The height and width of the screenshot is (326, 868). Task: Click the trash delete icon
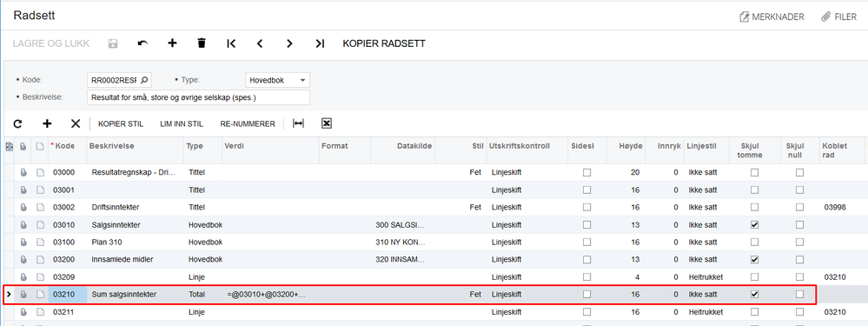(x=202, y=43)
